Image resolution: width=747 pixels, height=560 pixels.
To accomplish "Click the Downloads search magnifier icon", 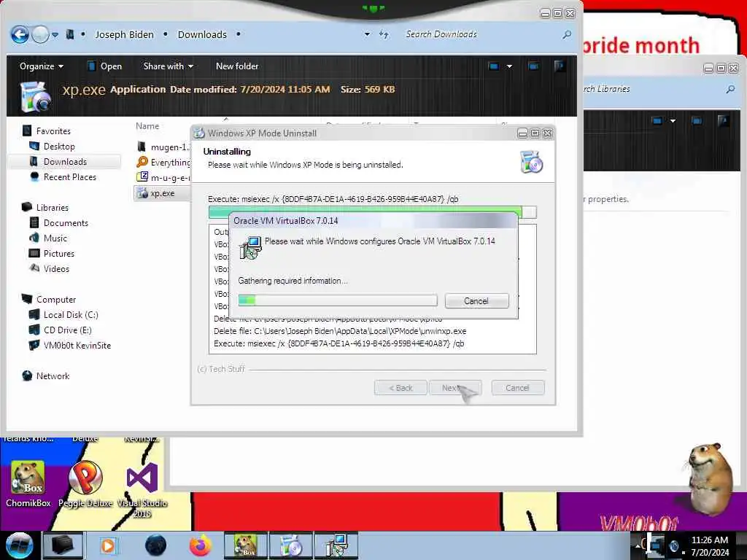I will tap(566, 34).
